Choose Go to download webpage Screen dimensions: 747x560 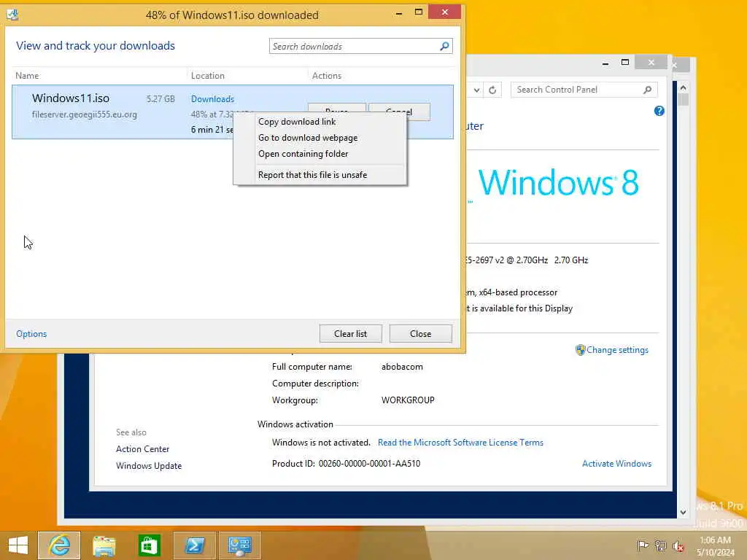pyautogui.click(x=308, y=138)
